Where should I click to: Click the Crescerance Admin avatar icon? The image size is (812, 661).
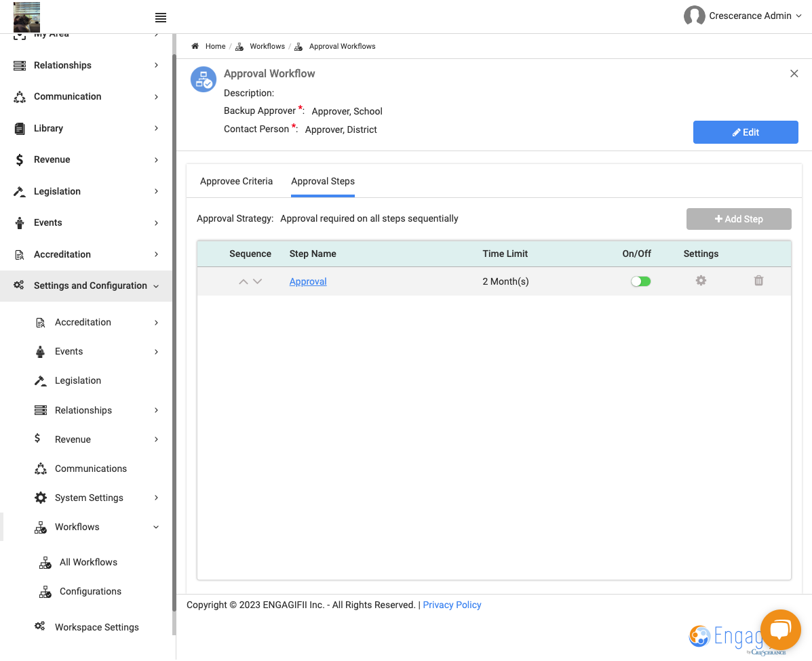[x=694, y=16]
